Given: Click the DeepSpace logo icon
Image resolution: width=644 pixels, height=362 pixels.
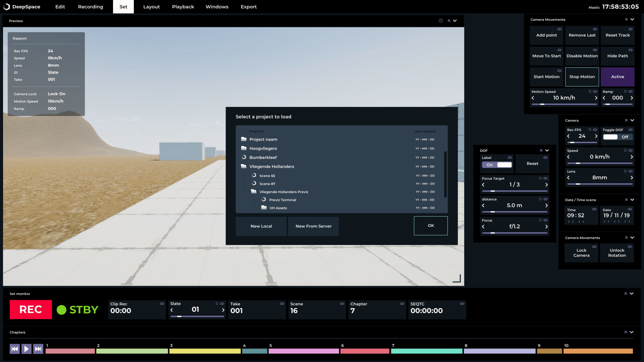Looking at the screenshot, I should pos(6,7).
